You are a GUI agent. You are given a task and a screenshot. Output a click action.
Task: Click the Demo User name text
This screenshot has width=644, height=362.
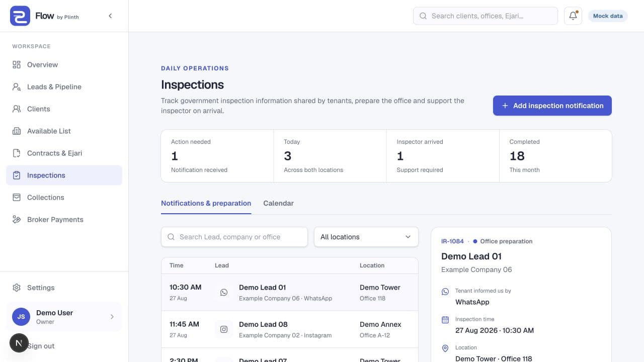pos(54,313)
